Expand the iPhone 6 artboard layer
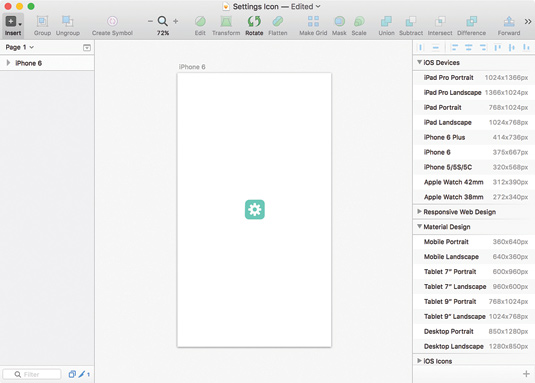This screenshot has width=535, height=383. (8, 63)
